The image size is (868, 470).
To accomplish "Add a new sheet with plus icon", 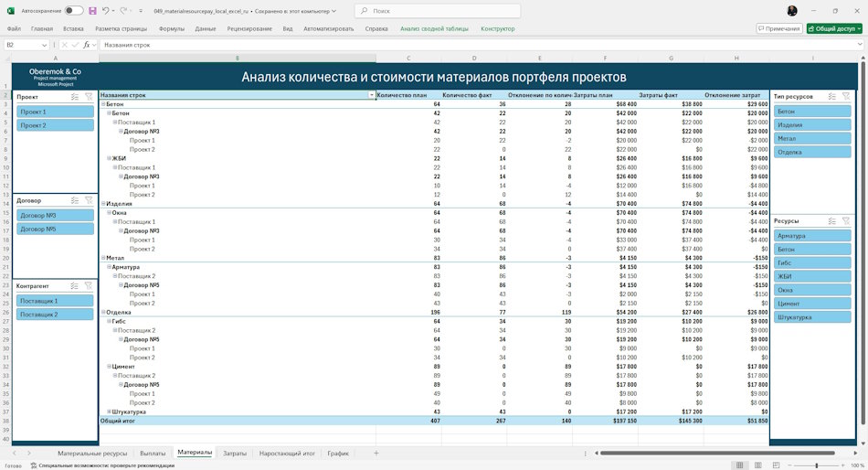I will point(376,453).
